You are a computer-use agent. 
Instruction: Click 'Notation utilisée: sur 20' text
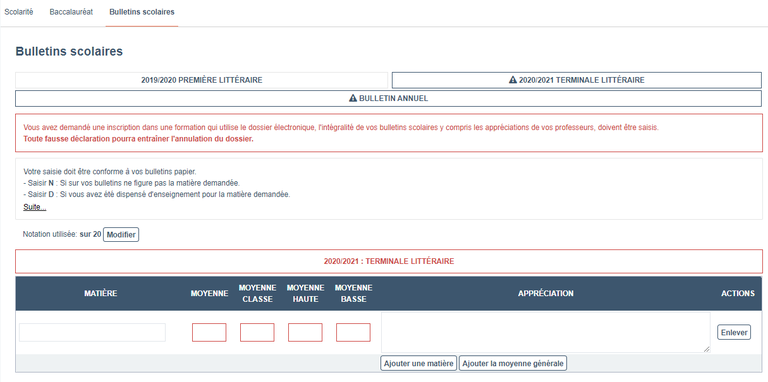(x=62, y=235)
